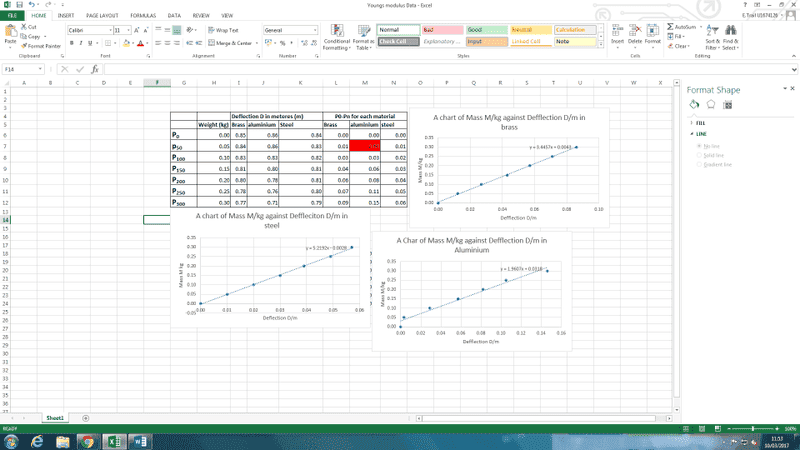Open the Fill dropdown
This screenshot has height=450, width=800.
(x=676, y=36)
